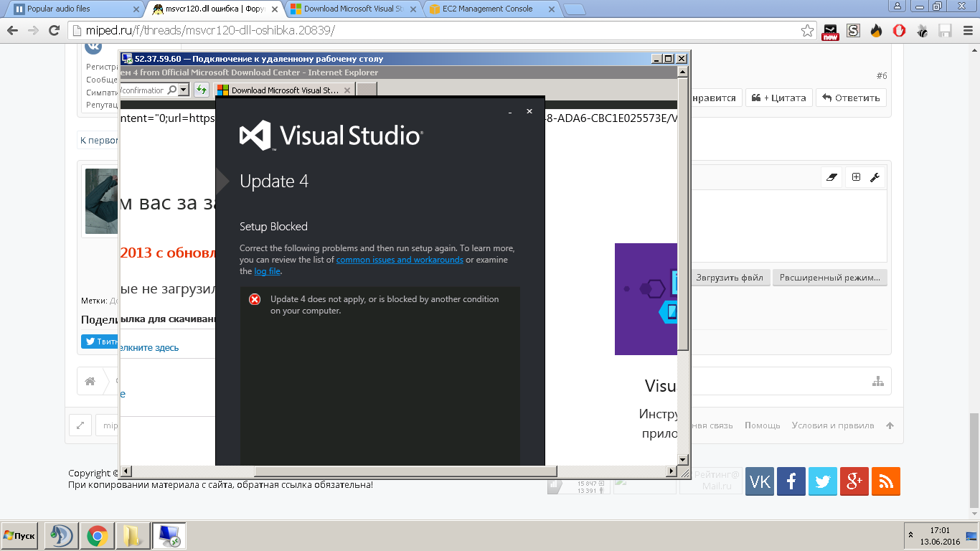Open the Chrome user profile button
Screen dimensions: 980x551
click(897, 6)
